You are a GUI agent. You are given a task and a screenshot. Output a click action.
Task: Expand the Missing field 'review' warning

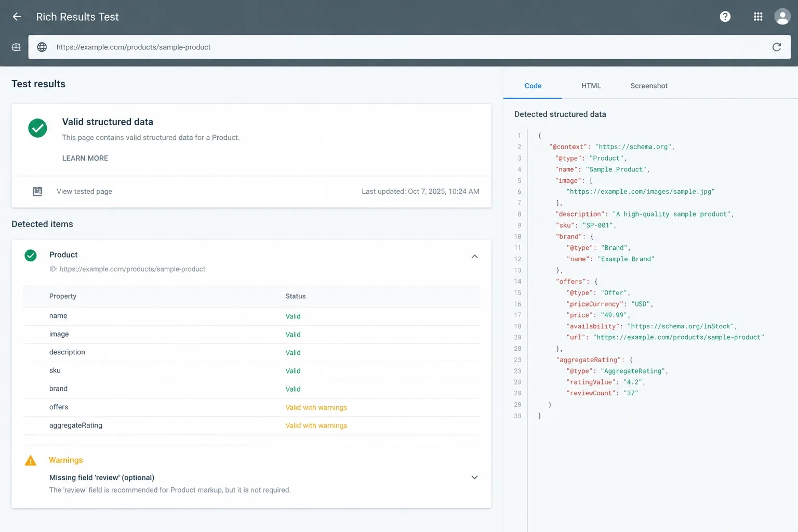474,477
